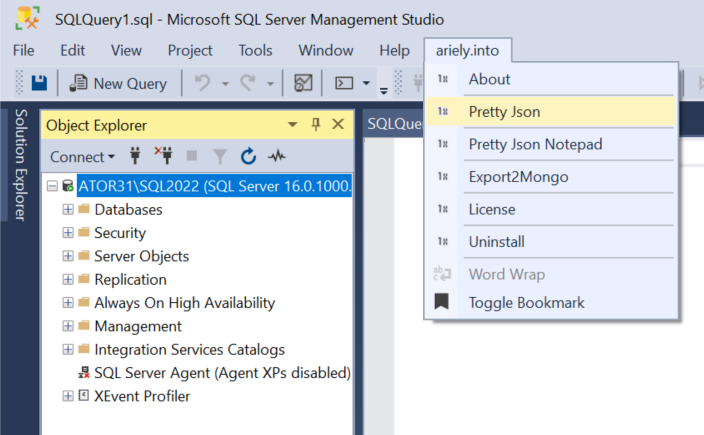Image resolution: width=704 pixels, height=435 pixels.
Task: Select the Security tree item
Action: tap(120, 233)
